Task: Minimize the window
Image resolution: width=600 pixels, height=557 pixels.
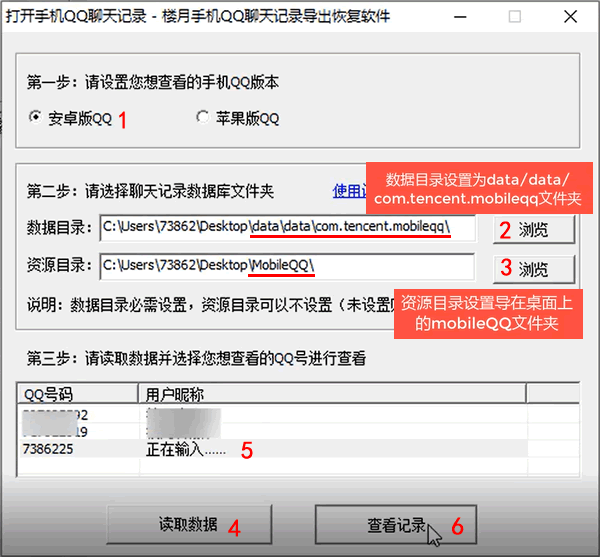Action: 460,17
